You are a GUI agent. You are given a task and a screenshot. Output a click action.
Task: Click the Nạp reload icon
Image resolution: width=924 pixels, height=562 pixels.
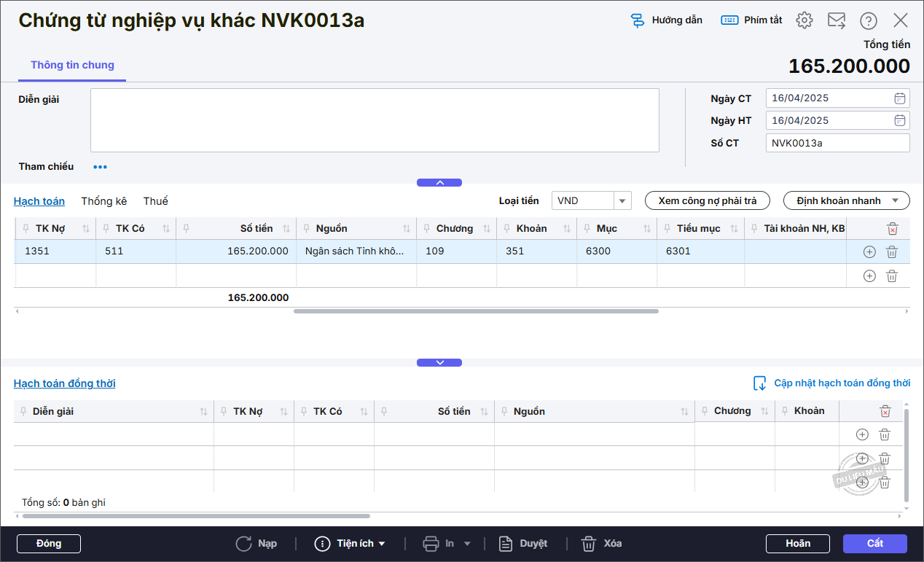pyautogui.click(x=243, y=544)
